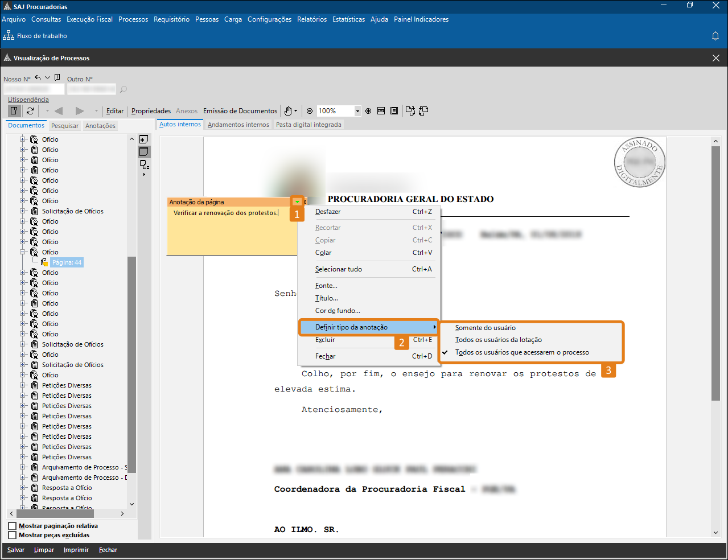Select Todos os usuários que acessarem o processo
728x560 pixels.
coord(522,352)
